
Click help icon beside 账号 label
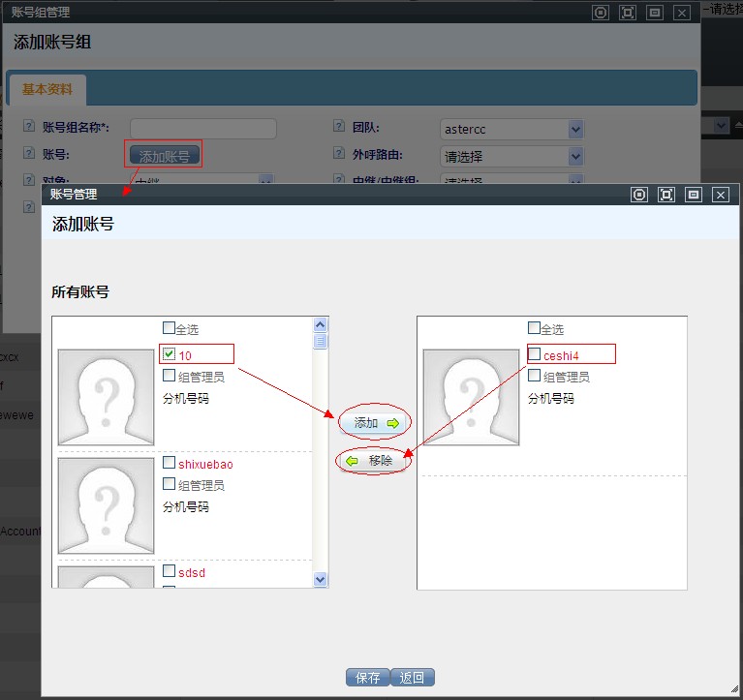click(28, 153)
